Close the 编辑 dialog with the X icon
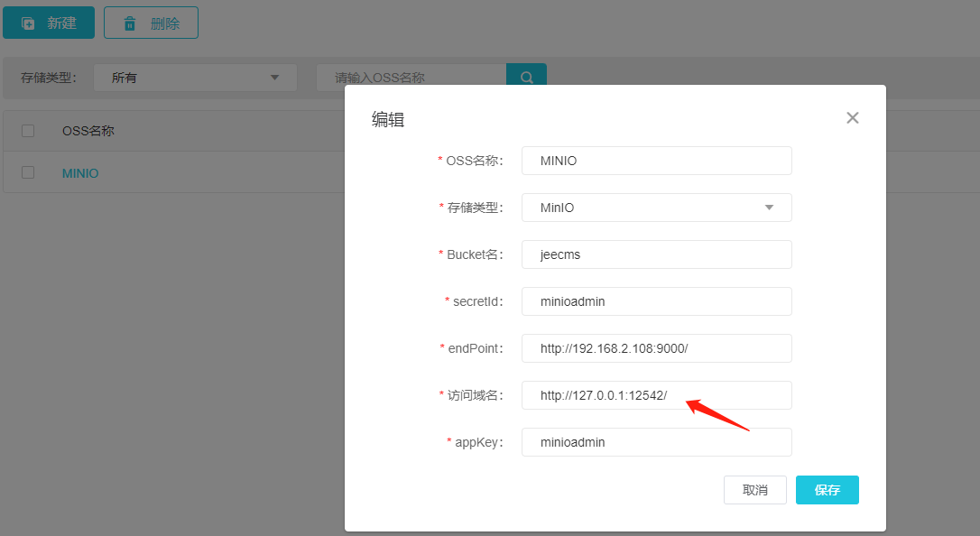 [x=853, y=118]
